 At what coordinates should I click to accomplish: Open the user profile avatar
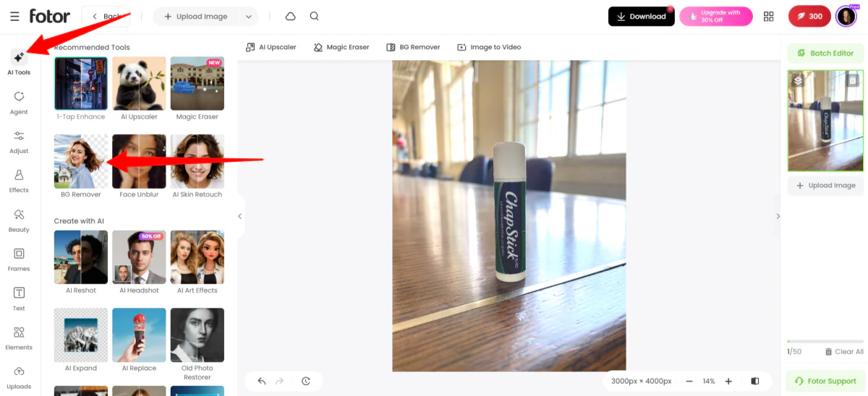point(846,16)
